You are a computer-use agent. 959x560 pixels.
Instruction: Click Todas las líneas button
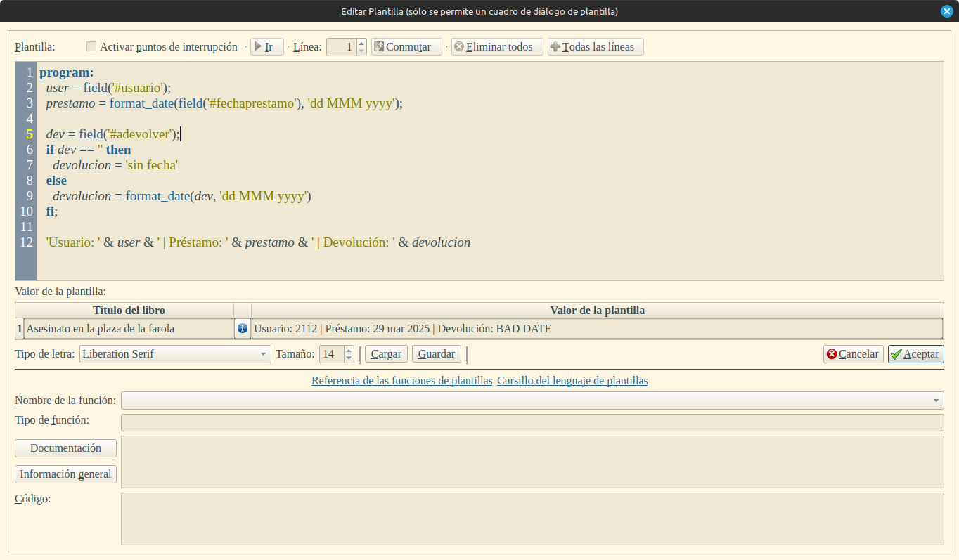pos(596,47)
